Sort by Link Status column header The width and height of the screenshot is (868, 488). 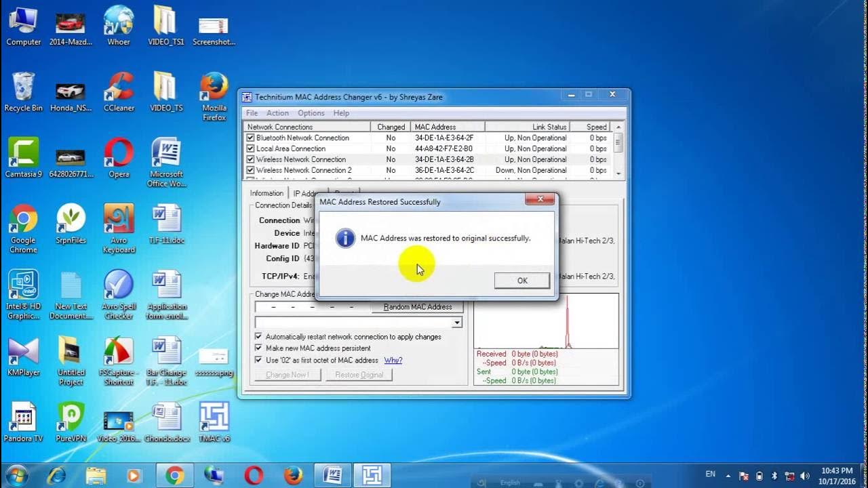[527, 127]
